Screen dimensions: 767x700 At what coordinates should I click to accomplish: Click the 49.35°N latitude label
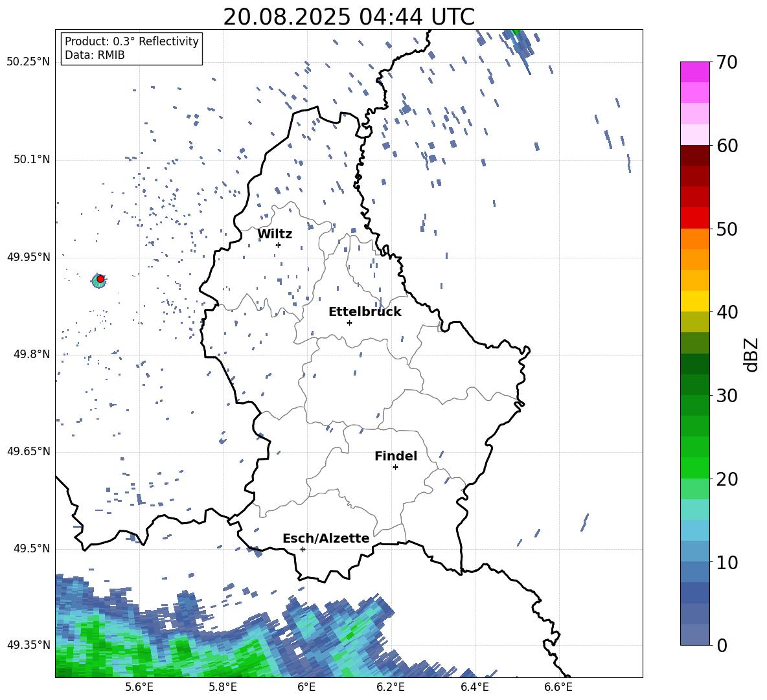point(29,645)
